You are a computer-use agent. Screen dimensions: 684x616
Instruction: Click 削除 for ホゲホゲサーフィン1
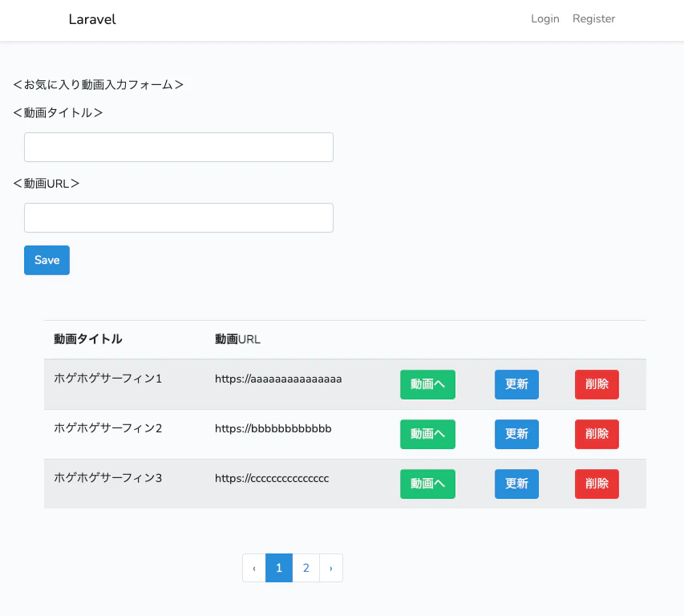(597, 384)
